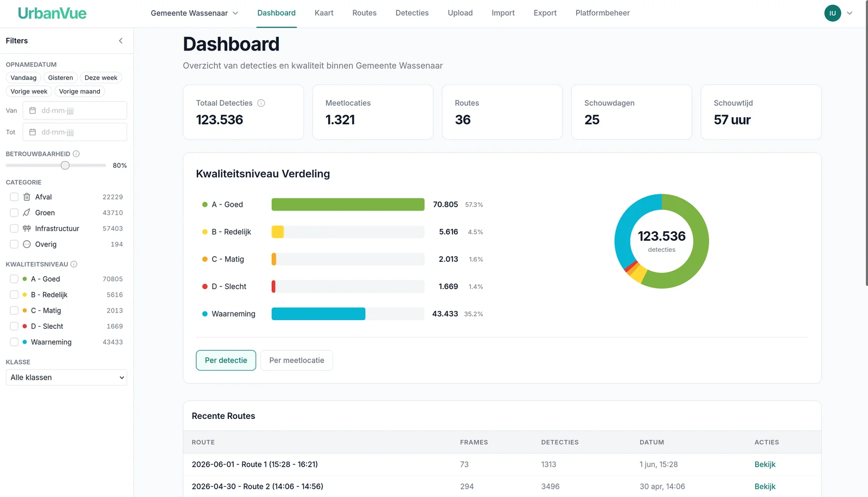Open the Upload tab

point(460,13)
